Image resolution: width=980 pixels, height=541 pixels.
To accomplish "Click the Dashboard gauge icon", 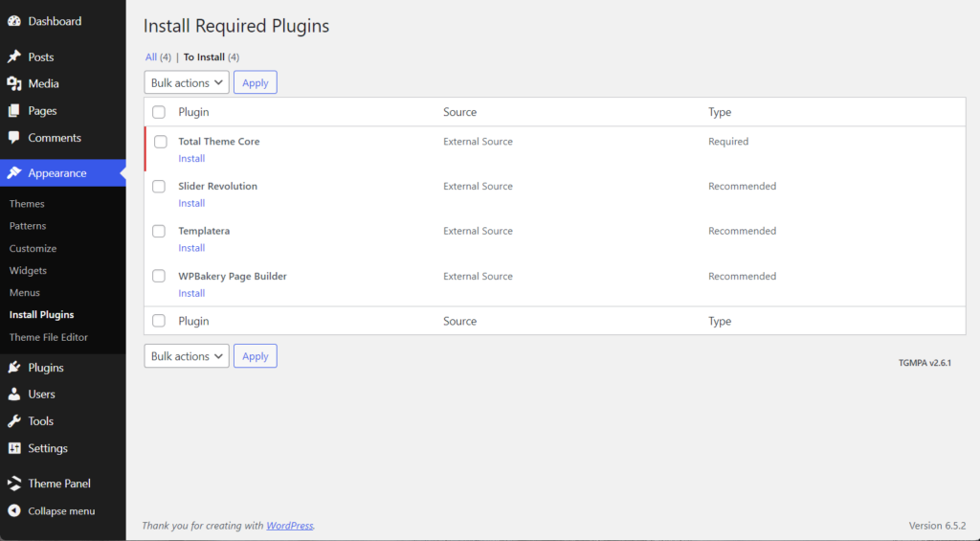I will tap(14, 21).
